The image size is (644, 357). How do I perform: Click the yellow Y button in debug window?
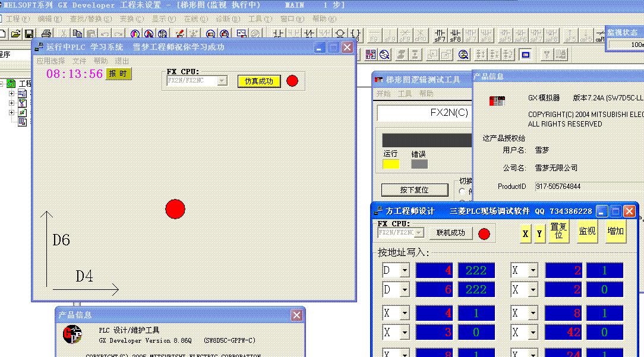click(x=539, y=233)
